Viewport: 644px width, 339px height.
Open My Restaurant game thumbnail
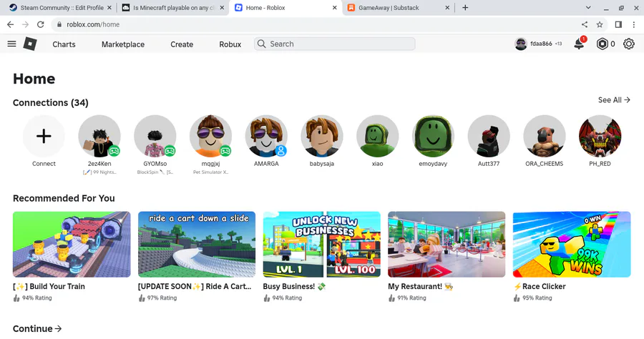[x=447, y=244]
